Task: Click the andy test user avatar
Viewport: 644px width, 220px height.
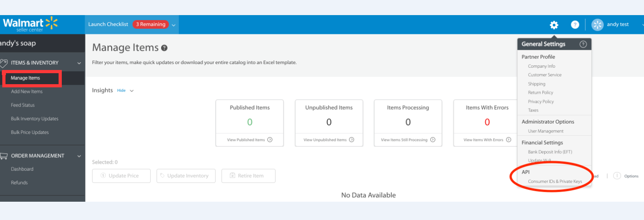Action: pos(597,25)
